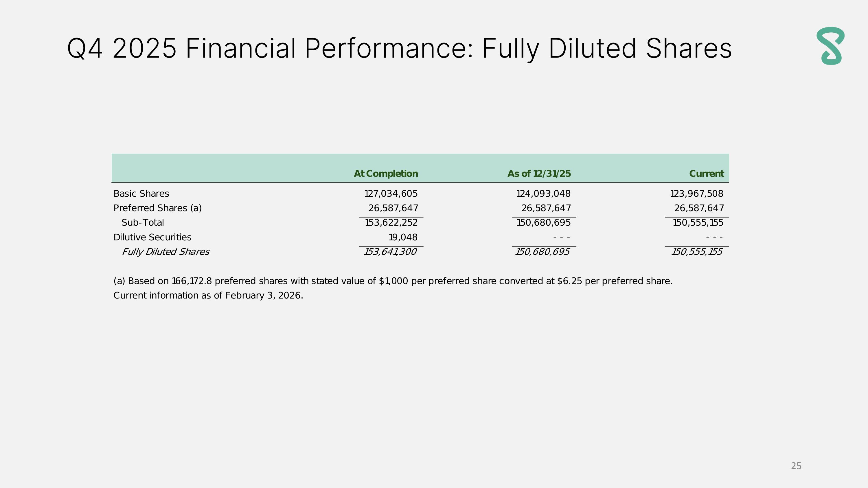Click the italic total 150,680,695
The width and height of the screenshot is (868, 488).
542,252
